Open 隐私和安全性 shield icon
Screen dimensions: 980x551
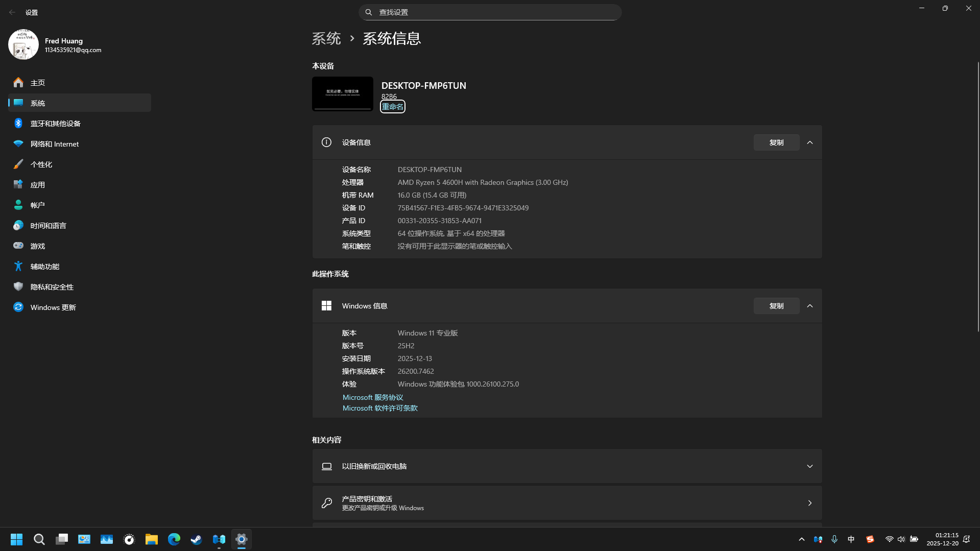pyautogui.click(x=18, y=286)
